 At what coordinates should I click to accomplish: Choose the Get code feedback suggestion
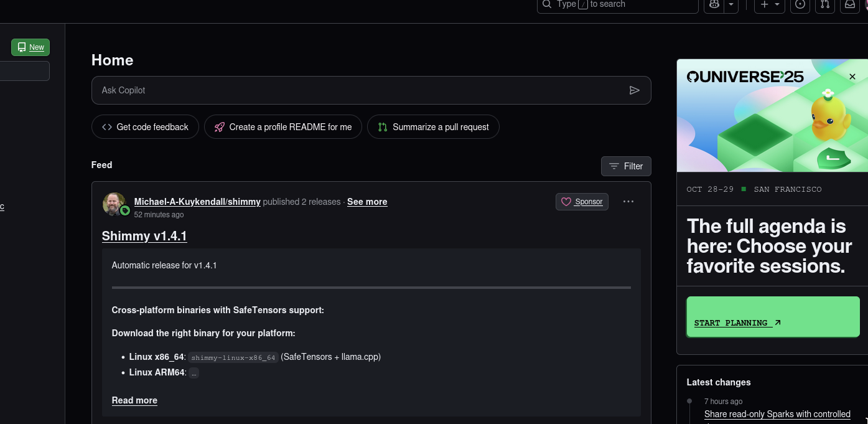145,127
